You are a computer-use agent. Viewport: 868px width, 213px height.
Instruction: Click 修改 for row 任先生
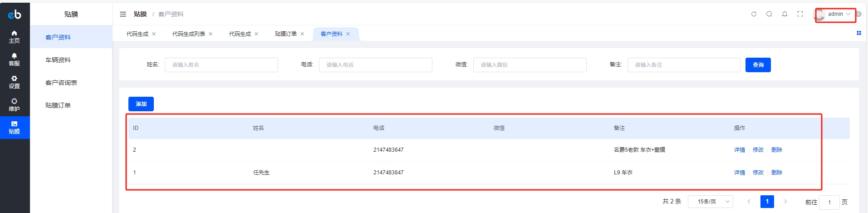[x=758, y=173]
